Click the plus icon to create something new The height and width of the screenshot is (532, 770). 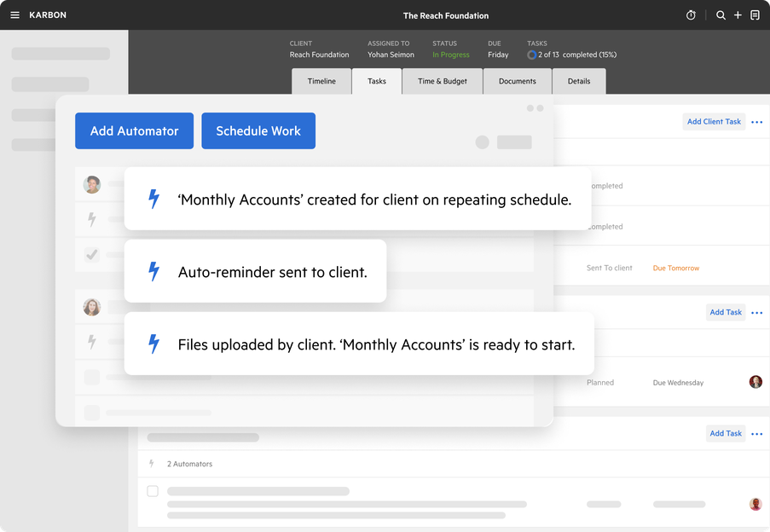(738, 14)
